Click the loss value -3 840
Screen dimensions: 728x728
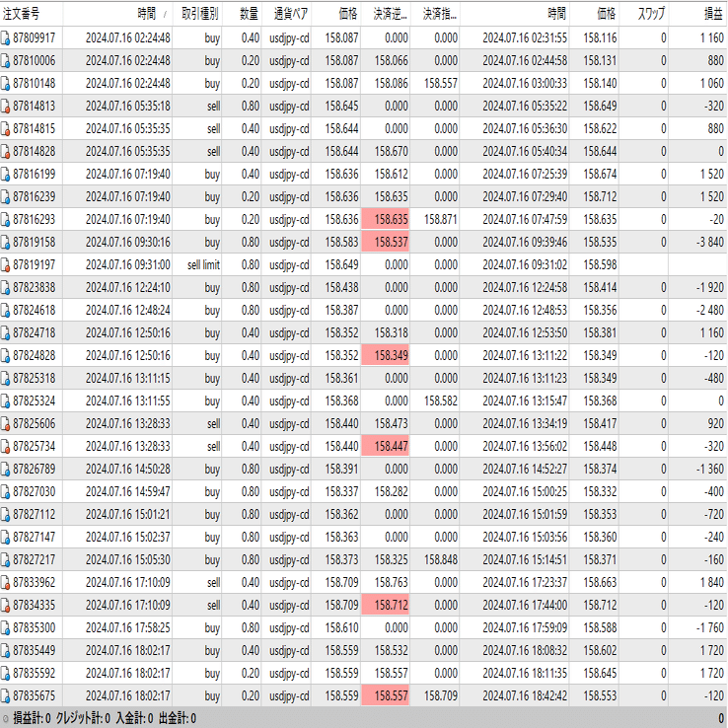(x=710, y=243)
